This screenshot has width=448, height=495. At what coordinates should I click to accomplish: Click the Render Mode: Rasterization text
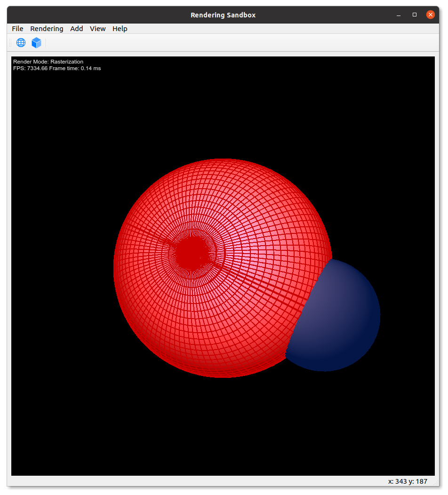(x=48, y=62)
